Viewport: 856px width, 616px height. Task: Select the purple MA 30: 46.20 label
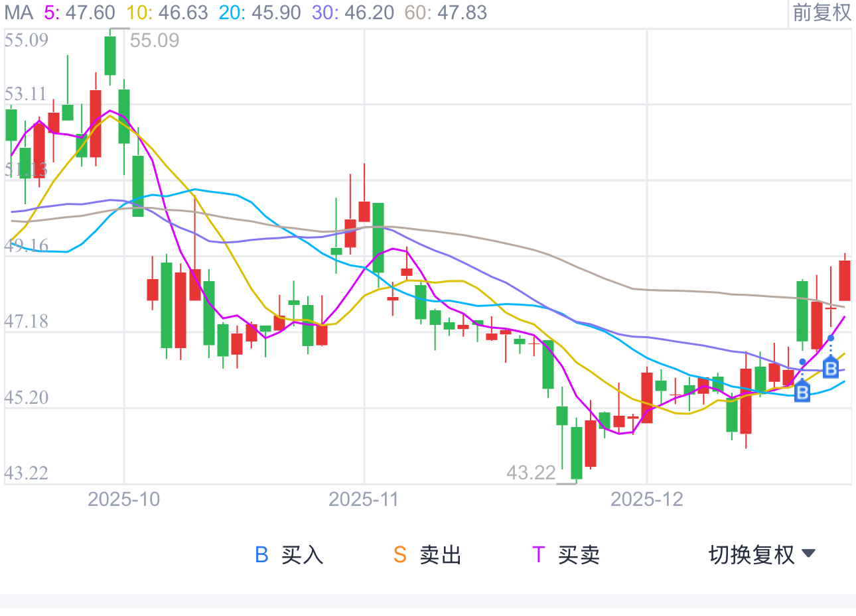(x=352, y=12)
